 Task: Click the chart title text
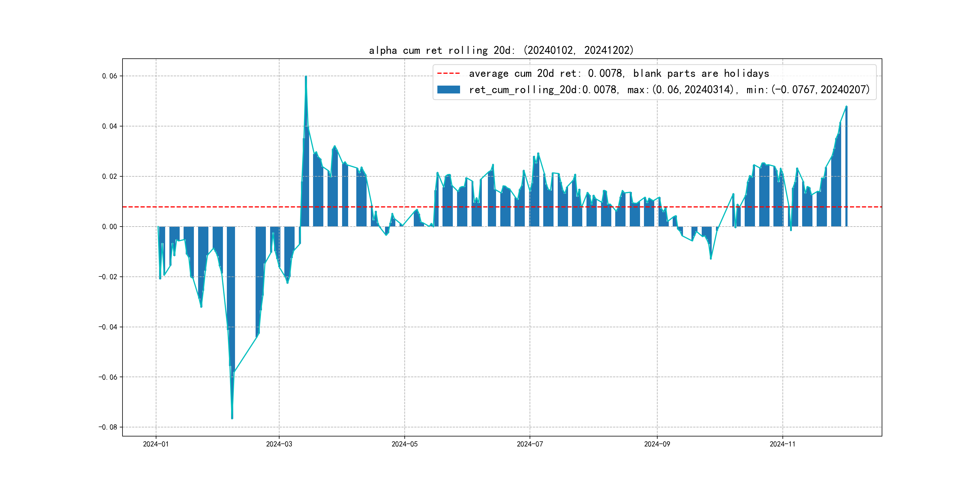coord(501,50)
